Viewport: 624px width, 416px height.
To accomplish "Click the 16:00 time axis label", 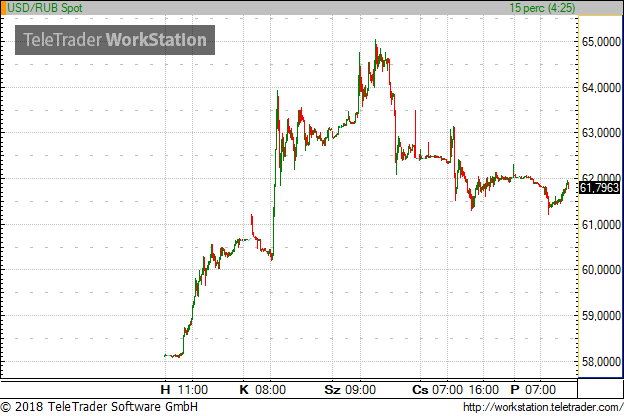I will [x=483, y=389].
